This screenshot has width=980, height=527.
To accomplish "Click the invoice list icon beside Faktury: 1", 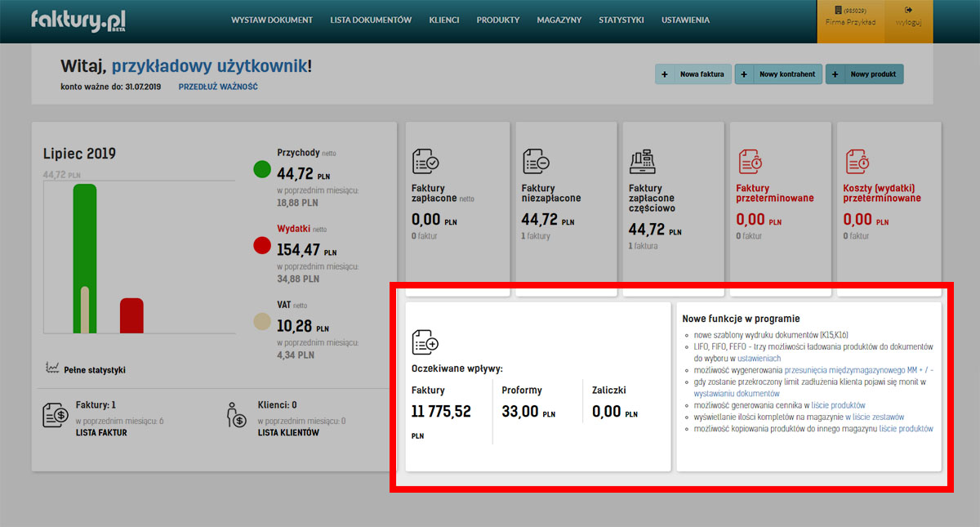I will point(56,415).
